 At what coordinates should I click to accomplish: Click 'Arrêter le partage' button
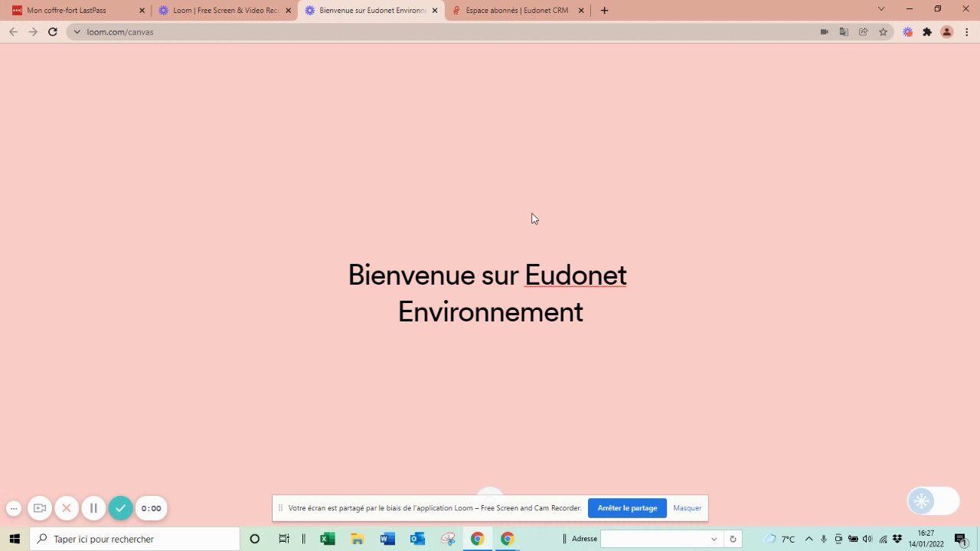coord(627,508)
